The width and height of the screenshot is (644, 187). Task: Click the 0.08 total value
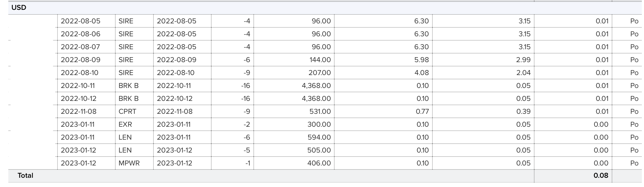tap(601, 176)
